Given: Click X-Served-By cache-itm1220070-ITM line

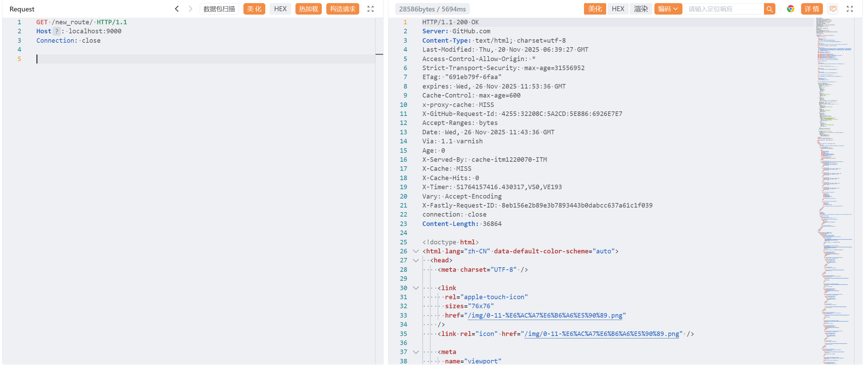Looking at the screenshot, I should point(484,160).
